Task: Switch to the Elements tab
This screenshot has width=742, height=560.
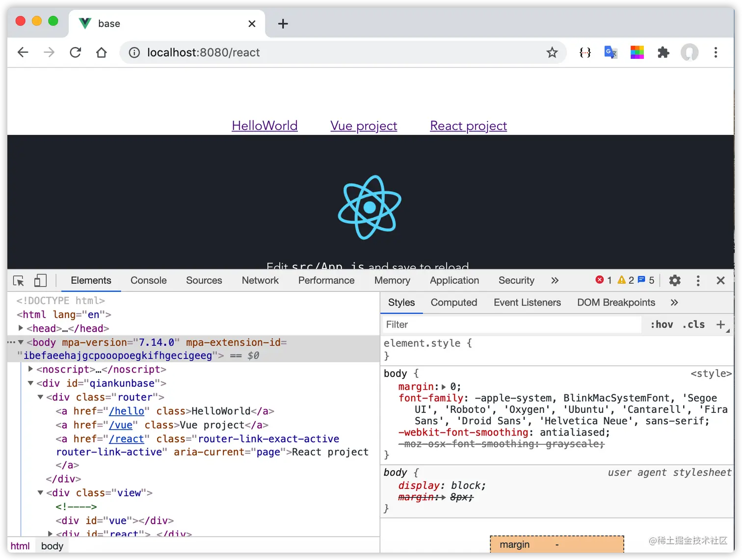Action: (x=91, y=280)
